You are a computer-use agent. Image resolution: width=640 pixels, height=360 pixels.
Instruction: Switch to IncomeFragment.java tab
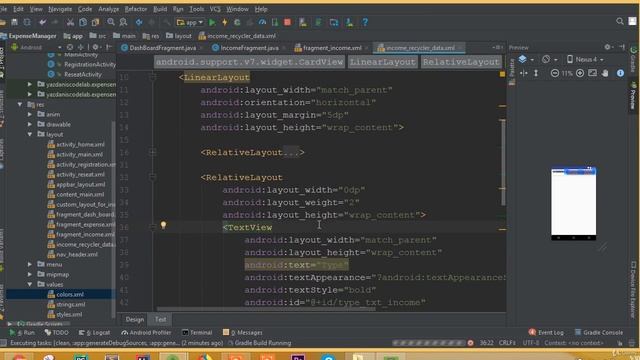pos(249,48)
